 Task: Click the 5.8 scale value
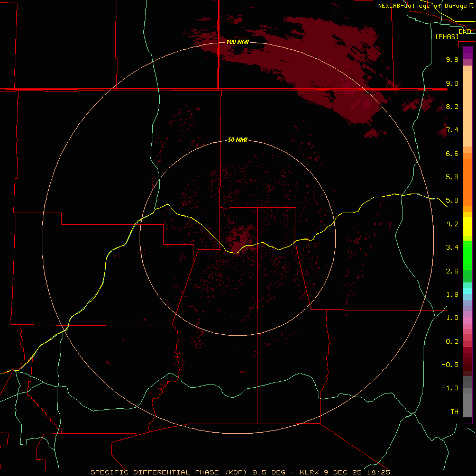[452, 177]
